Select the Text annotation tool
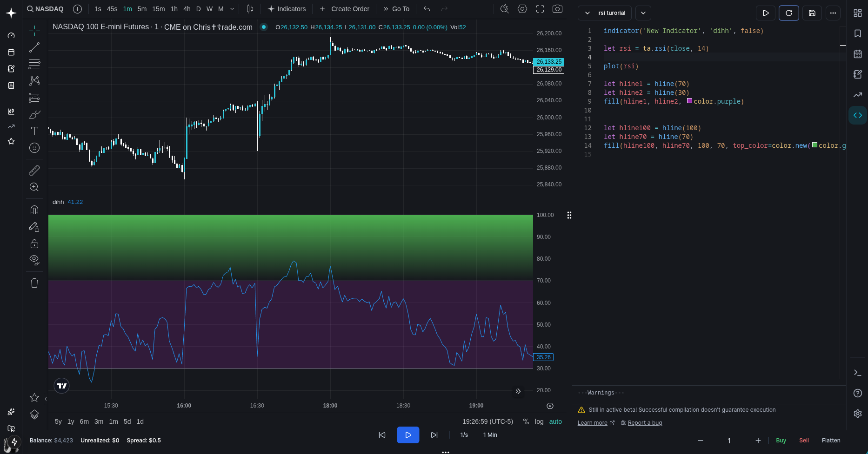The height and width of the screenshot is (454, 868). click(x=34, y=131)
